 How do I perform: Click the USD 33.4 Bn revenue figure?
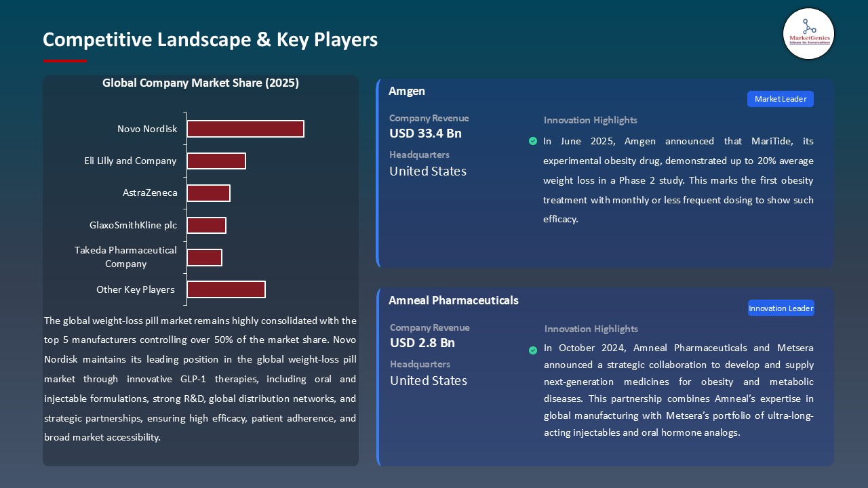click(x=425, y=134)
